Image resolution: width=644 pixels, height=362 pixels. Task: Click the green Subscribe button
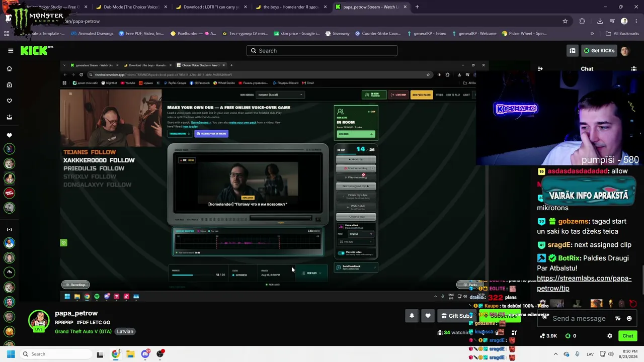[500, 316]
